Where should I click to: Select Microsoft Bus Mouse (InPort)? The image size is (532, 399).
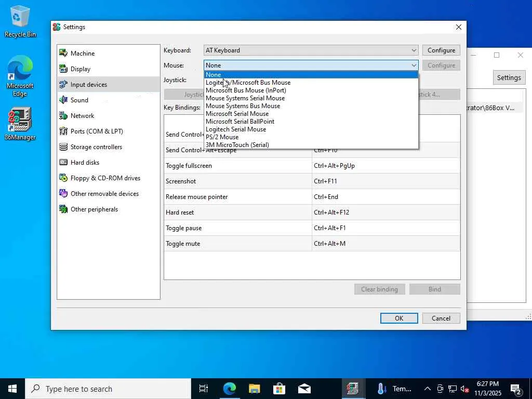(311, 90)
